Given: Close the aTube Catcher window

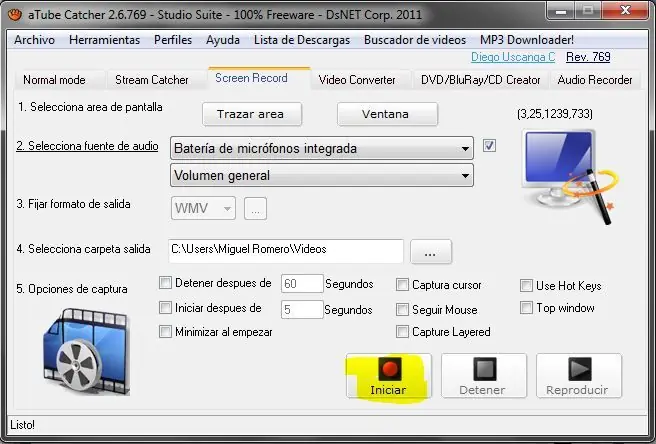Looking at the screenshot, I should pos(625,11).
